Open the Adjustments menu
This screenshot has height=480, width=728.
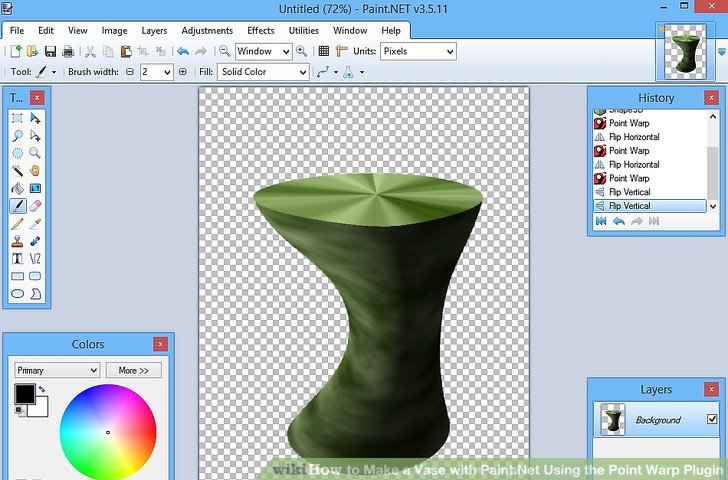[x=207, y=31]
